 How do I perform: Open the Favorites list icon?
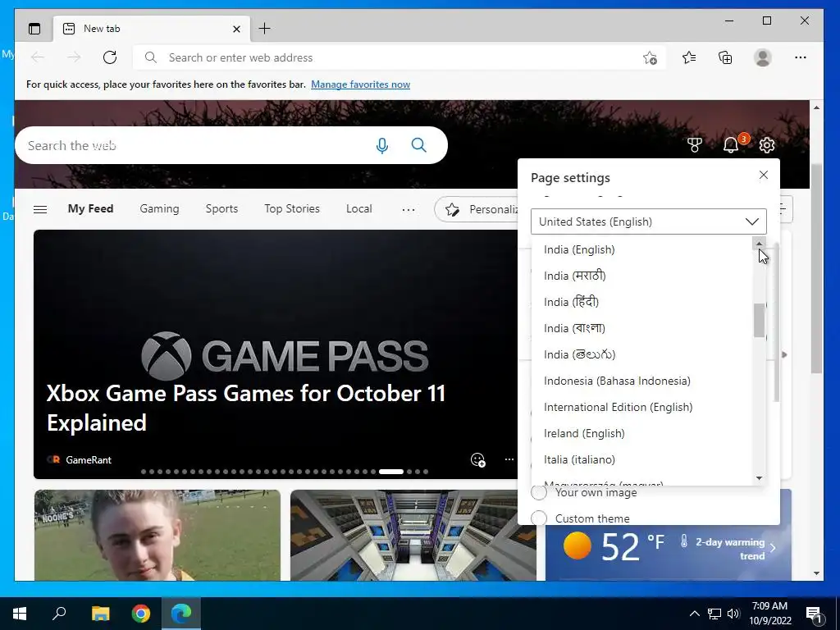coord(689,57)
